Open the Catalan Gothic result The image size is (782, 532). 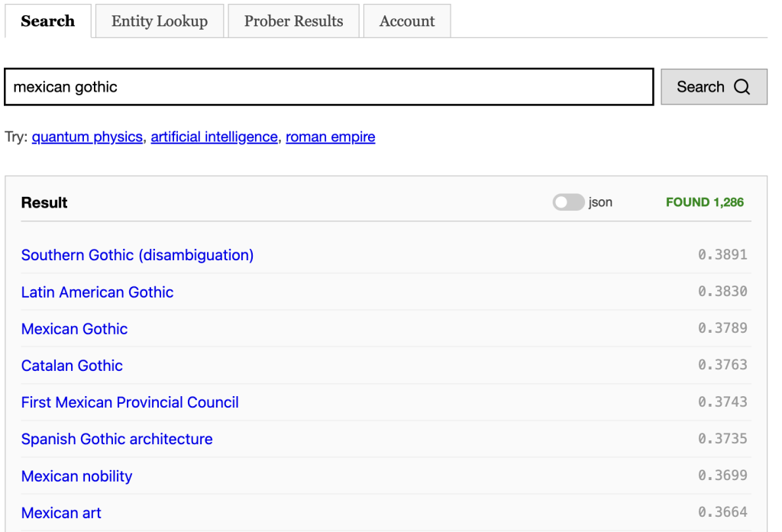coord(72,366)
